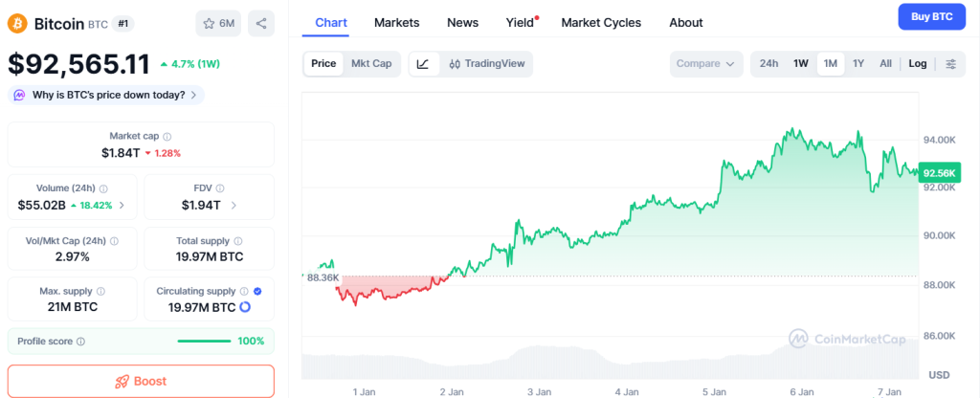Open 'Why is BTC's price down today?' link
This screenshot has width=980, height=398.
tap(106, 95)
